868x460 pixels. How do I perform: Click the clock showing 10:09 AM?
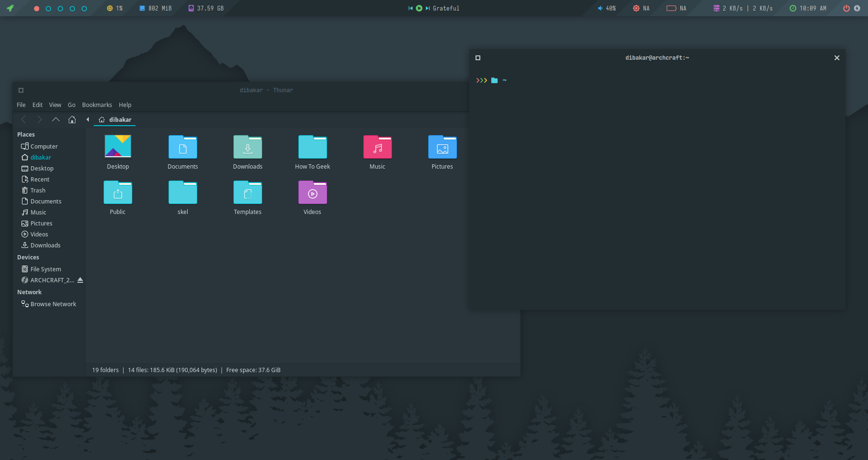tap(808, 8)
